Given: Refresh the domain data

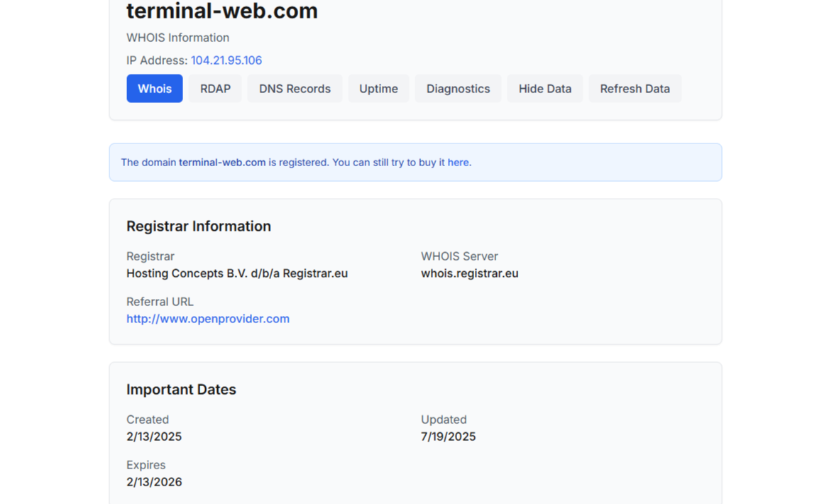Looking at the screenshot, I should (x=635, y=88).
